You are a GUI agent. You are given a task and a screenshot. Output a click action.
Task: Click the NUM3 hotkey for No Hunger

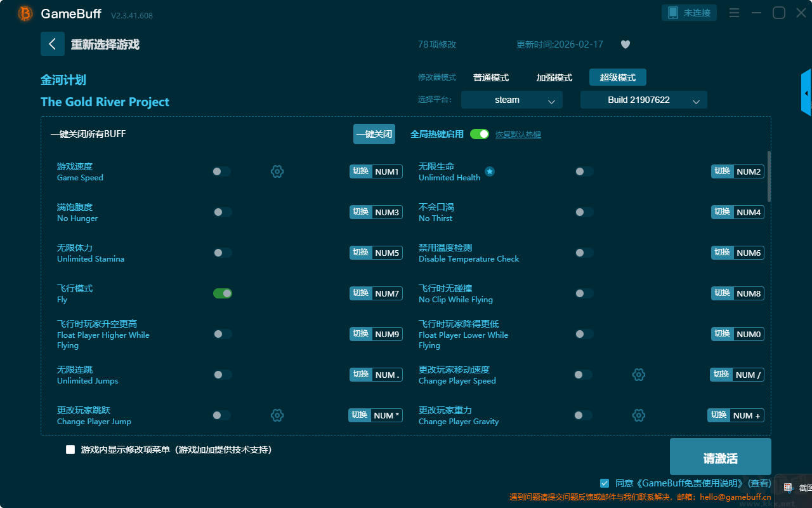[387, 212]
